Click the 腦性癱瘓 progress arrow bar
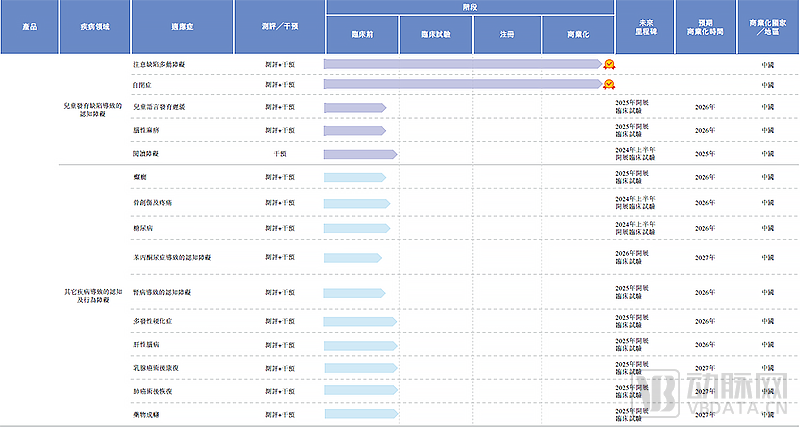 tap(355, 130)
